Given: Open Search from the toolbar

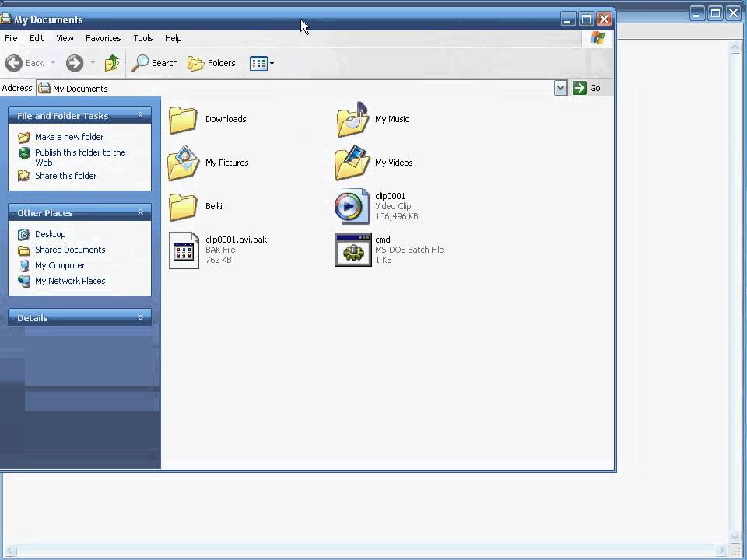Looking at the screenshot, I should point(154,63).
